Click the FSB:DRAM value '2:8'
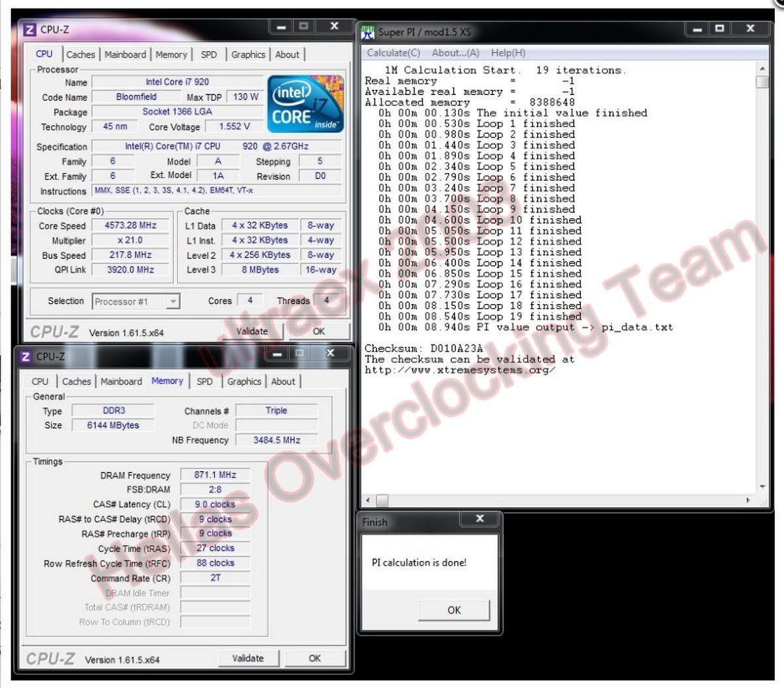 click(215, 490)
